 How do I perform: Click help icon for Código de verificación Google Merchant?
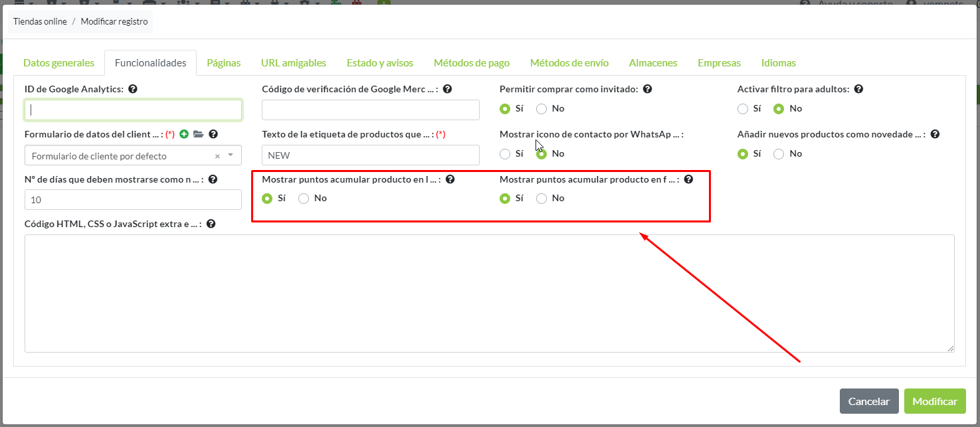pyautogui.click(x=447, y=89)
